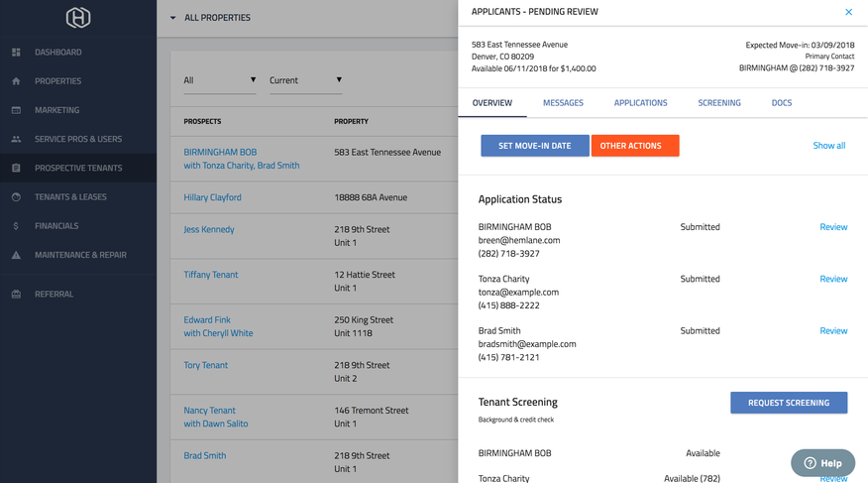The image size is (868, 483).
Task: Click the Maintenance & Repair warning icon
Action: tap(16, 255)
